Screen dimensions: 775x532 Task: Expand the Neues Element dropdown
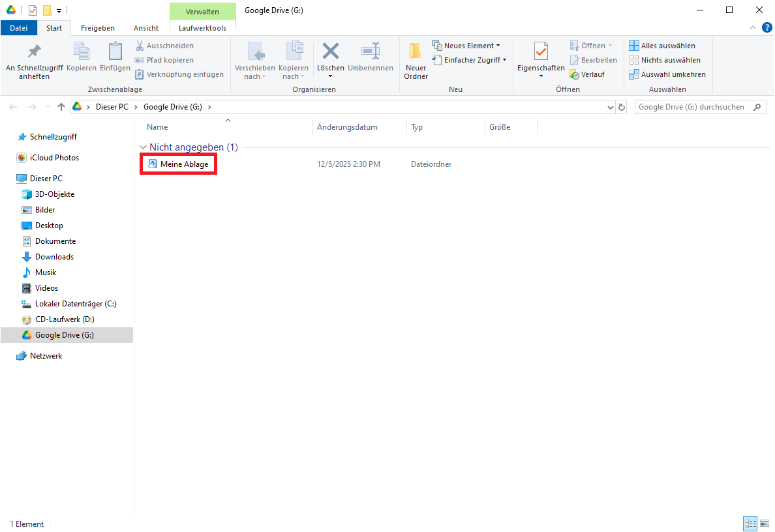pyautogui.click(x=466, y=46)
